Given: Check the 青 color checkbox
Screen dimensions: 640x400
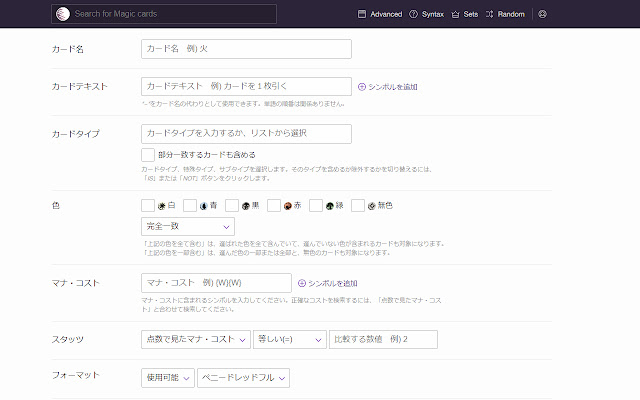Looking at the screenshot, I should pos(190,205).
